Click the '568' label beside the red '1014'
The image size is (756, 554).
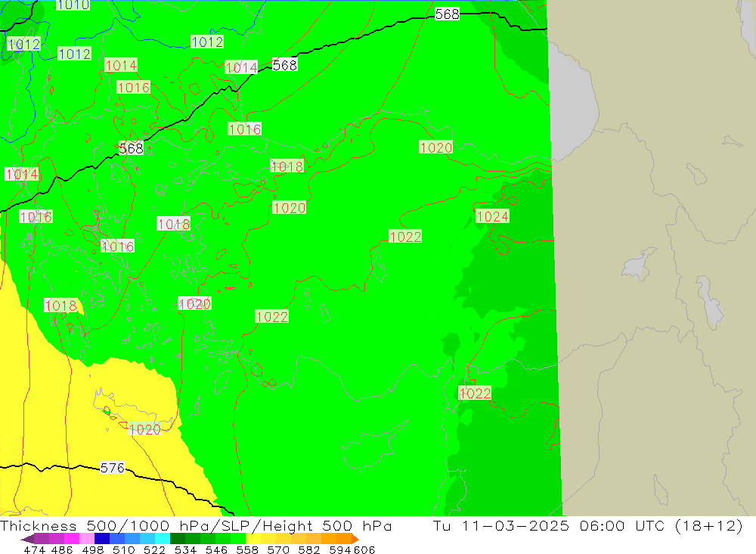pyautogui.click(x=284, y=64)
